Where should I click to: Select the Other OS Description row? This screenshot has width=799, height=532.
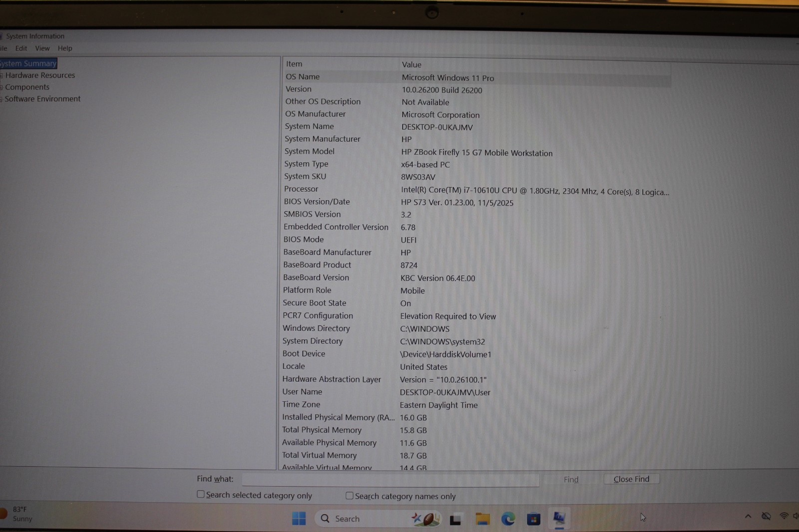click(477, 102)
